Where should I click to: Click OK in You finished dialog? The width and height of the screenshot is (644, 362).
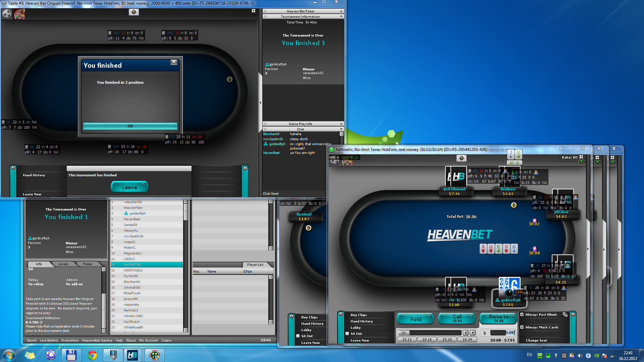pos(130,126)
